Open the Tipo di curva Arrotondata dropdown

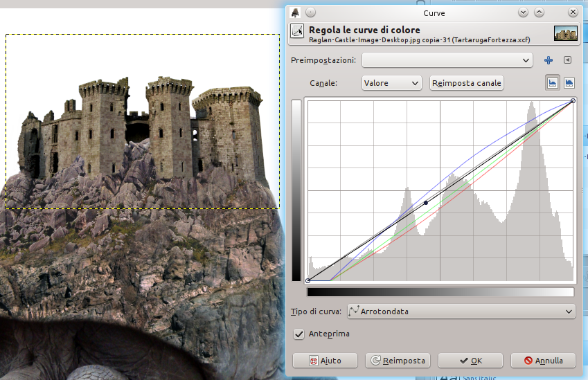(x=461, y=311)
